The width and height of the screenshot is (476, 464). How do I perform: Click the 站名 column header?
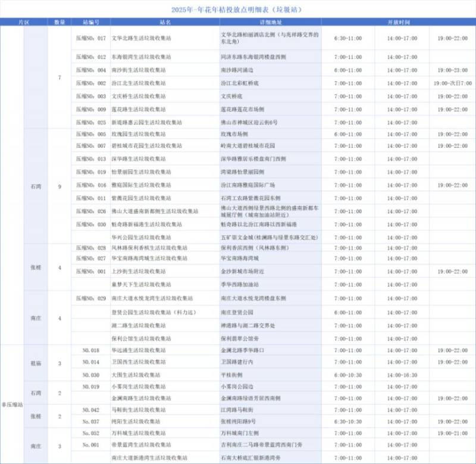(x=165, y=22)
